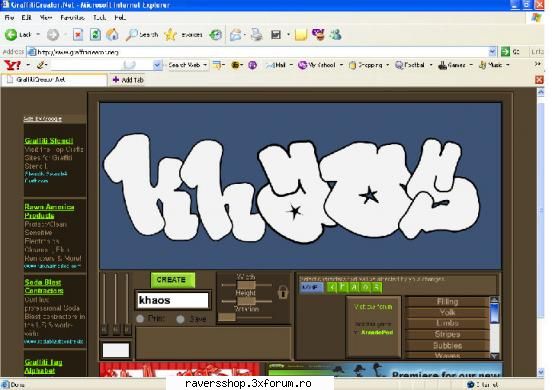Click the Home house icon

(112, 34)
